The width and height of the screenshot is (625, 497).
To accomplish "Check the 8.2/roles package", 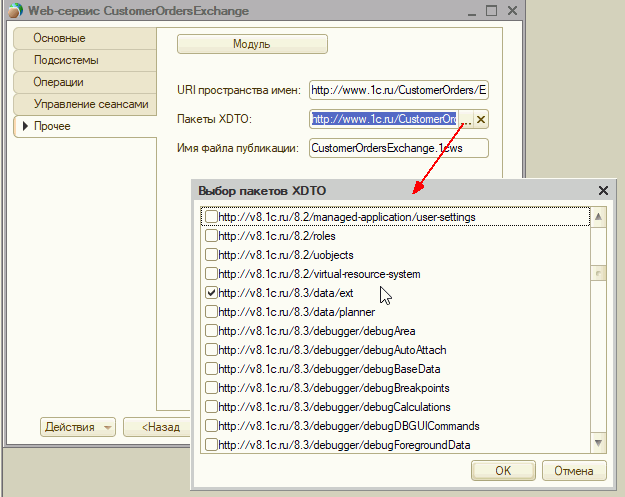I will (211, 236).
